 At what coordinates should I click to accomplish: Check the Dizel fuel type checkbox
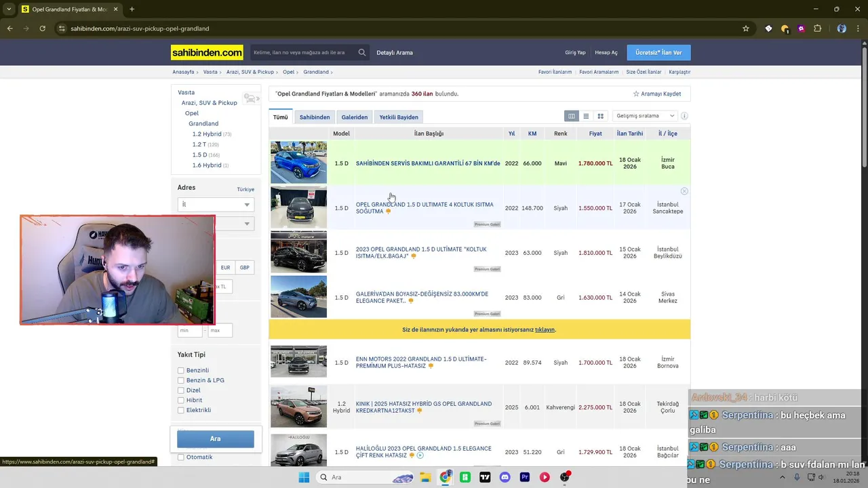181,390
